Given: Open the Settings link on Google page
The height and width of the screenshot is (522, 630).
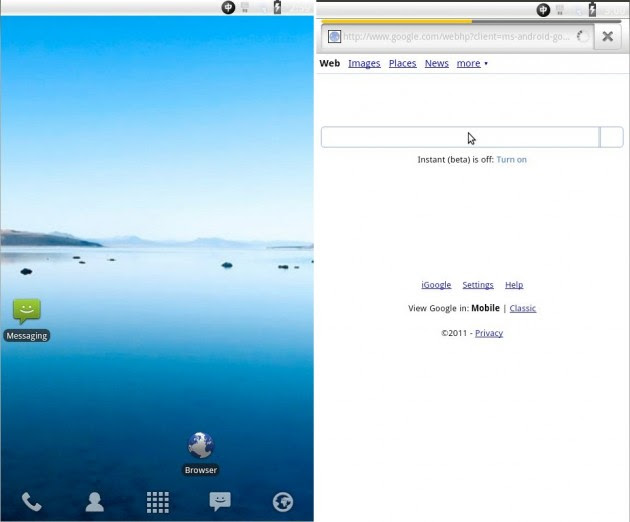Looking at the screenshot, I should (x=478, y=285).
